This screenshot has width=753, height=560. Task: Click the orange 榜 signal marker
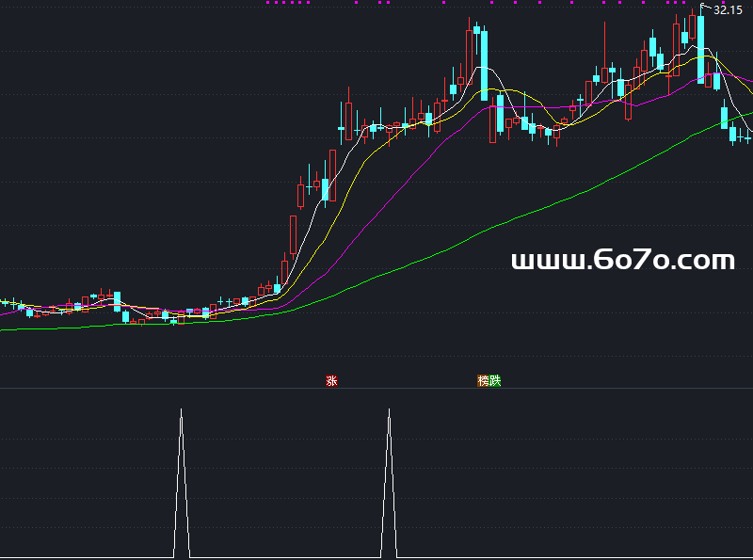pyautogui.click(x=484, y=381)
